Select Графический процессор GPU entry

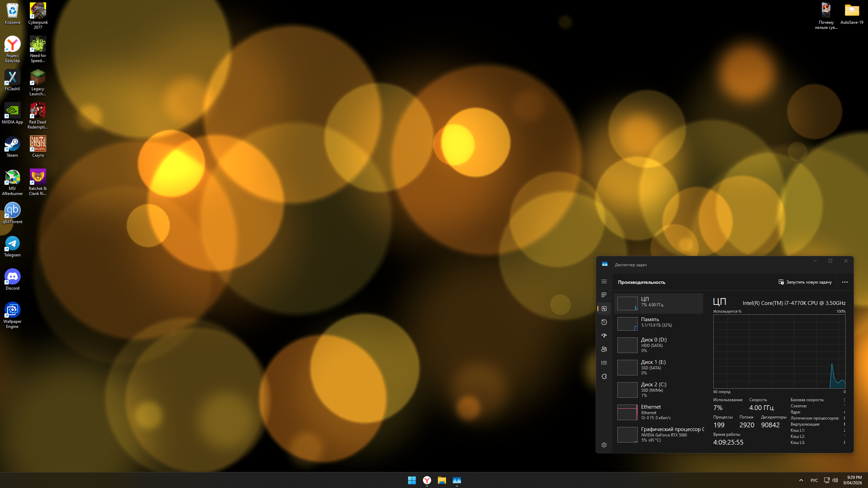(x=658, y=434)
